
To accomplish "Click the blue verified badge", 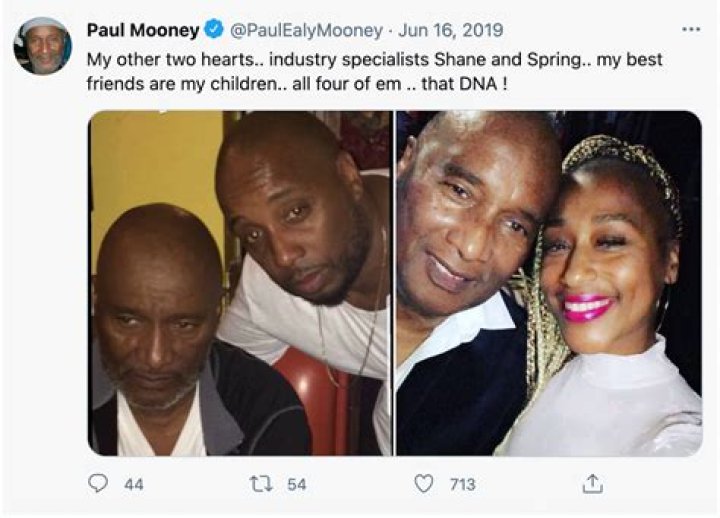I will [215, 30].
